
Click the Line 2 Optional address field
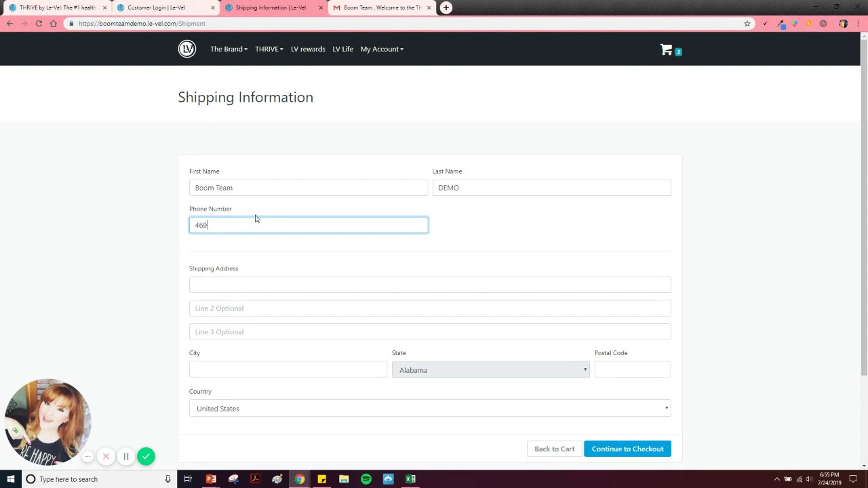click(x=430, y=308)
